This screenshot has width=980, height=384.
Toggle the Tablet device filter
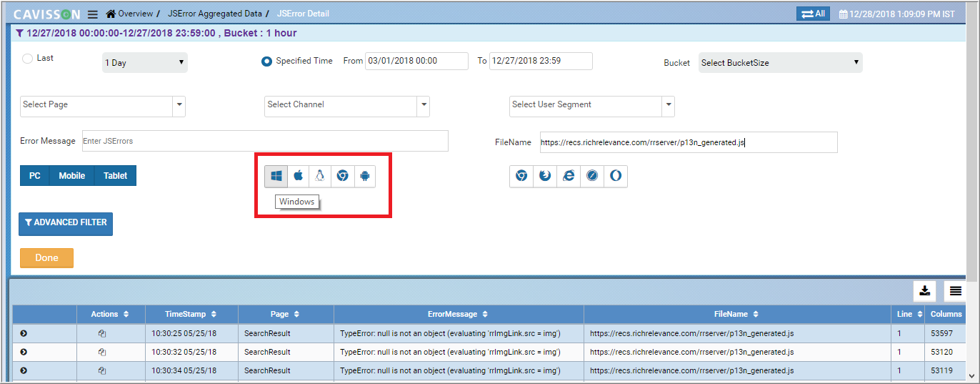click(116, 176)
